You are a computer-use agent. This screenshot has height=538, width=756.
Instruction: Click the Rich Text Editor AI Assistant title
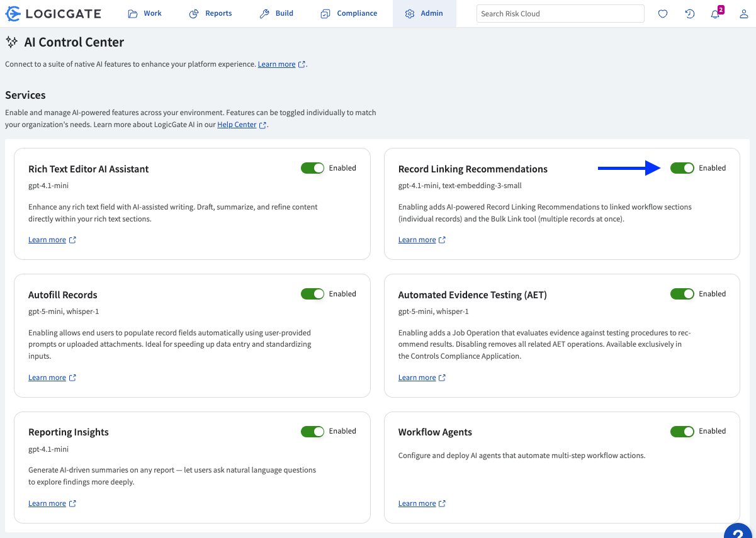click(x=89, y=169)
